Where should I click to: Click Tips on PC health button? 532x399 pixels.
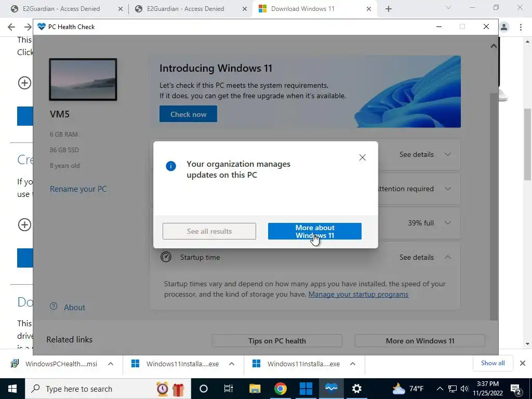(x=277, y=341)
